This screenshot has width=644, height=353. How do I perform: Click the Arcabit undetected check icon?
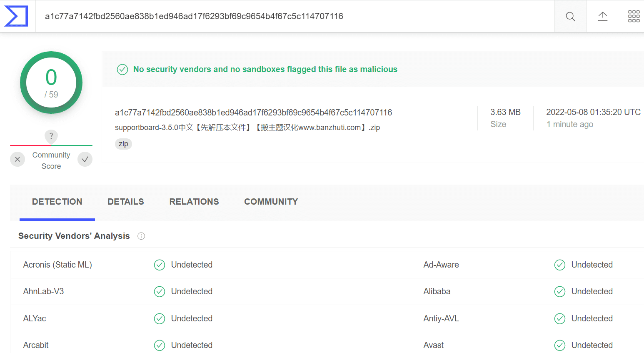coord(160,345)
